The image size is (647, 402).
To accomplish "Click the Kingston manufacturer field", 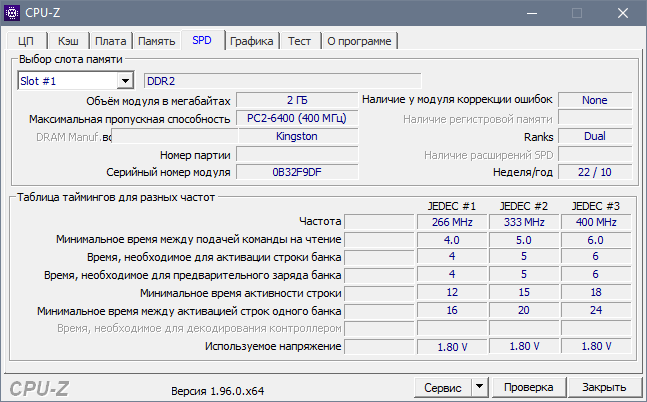I will [x=296, y=136].
